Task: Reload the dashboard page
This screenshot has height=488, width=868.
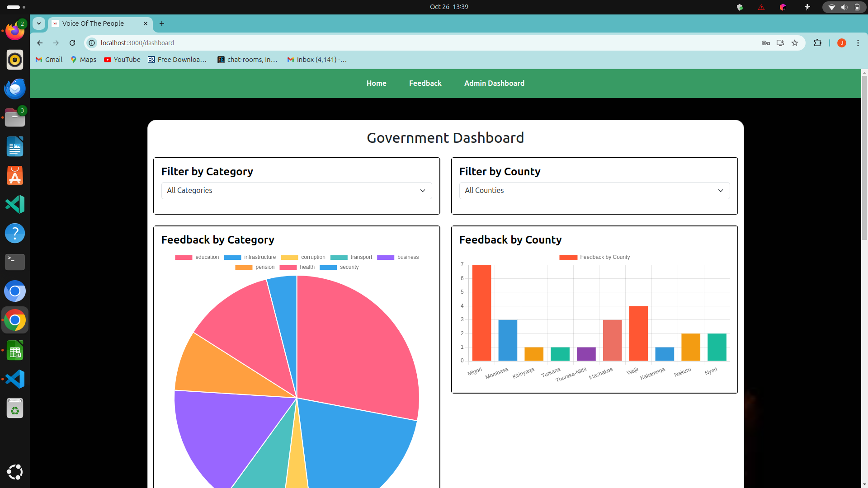Action: click(72, 43)
